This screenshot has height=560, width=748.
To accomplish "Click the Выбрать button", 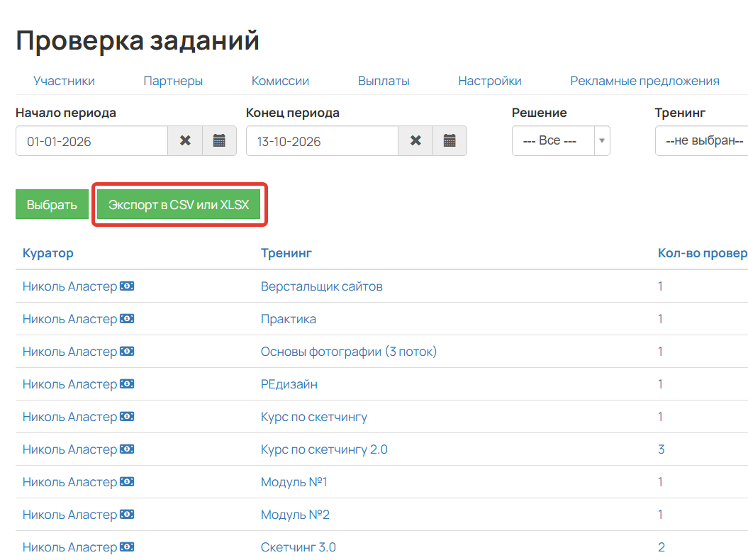I will point(52,204).
